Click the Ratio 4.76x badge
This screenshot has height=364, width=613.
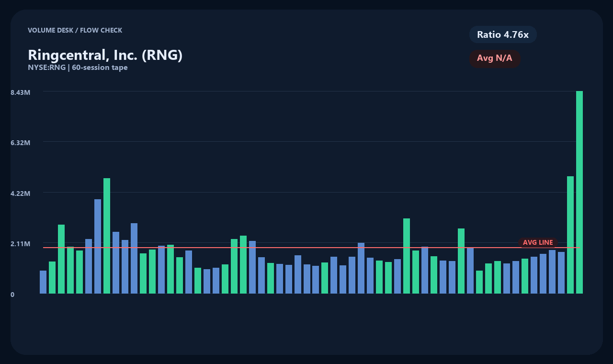[503, 34]
